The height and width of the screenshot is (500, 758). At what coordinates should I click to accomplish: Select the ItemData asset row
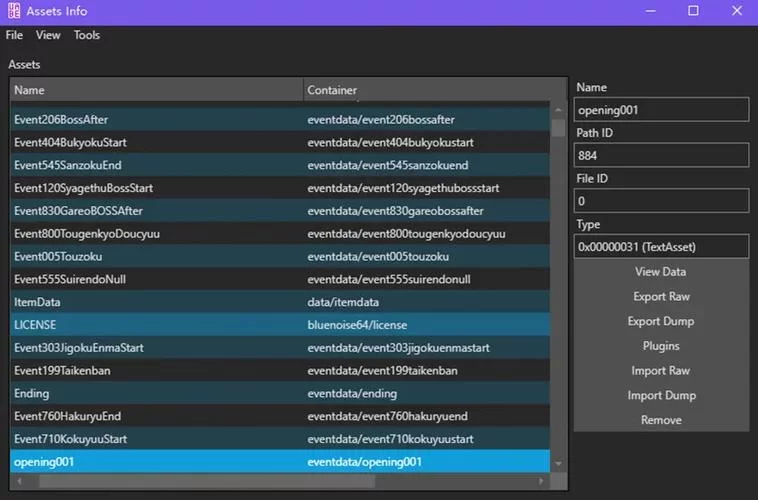280,302
